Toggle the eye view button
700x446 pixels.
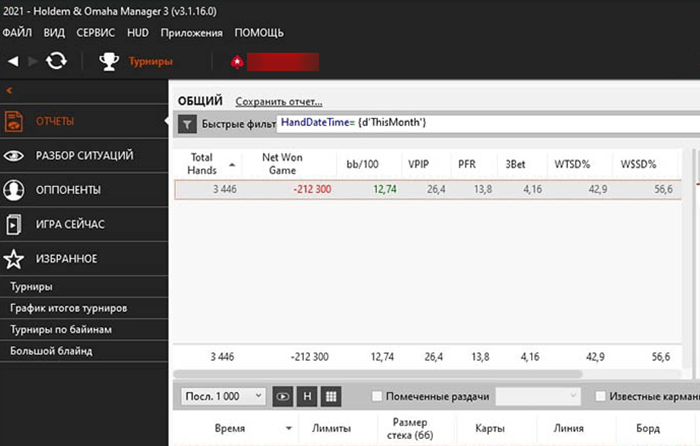pyautogui.click(x=283, y=396)
